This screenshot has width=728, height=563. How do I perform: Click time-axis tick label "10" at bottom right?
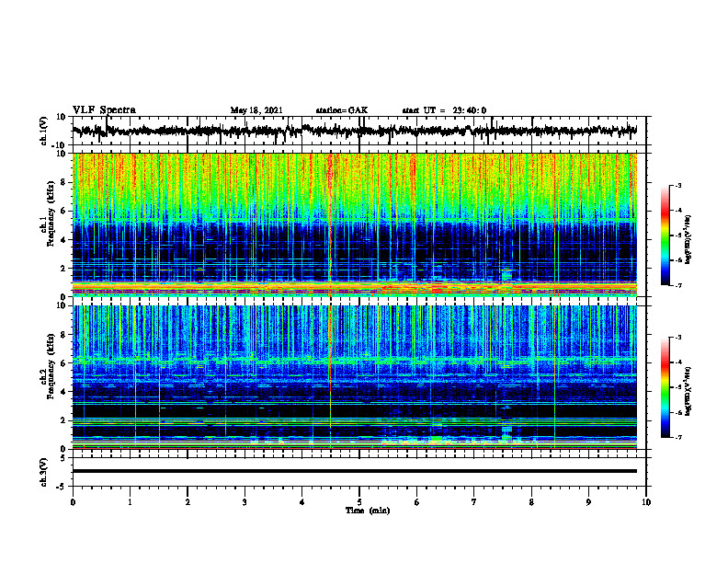[x=646, y=502]
